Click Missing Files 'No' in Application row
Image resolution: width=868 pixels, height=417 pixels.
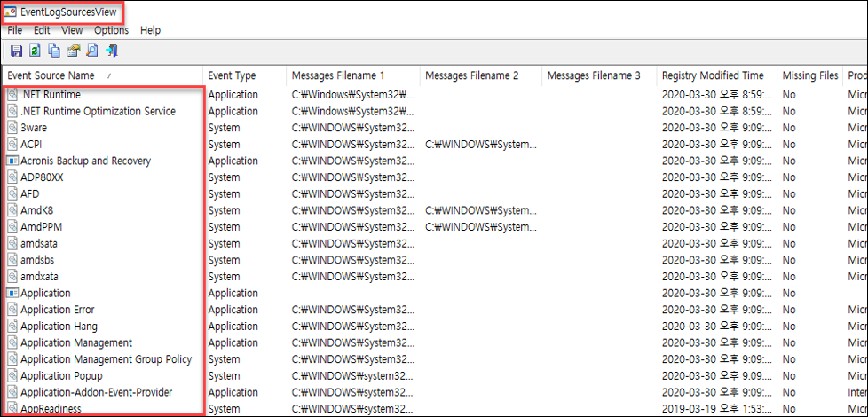pos(789,293)
